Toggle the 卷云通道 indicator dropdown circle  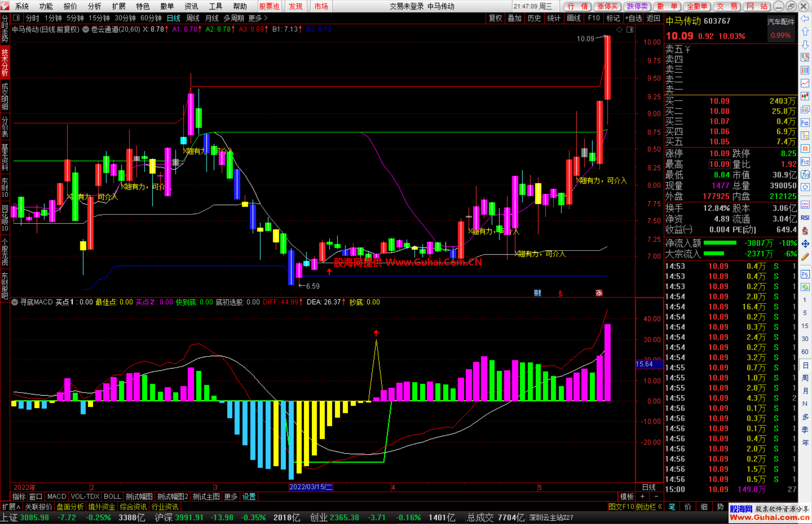click(x=86, y=29)
